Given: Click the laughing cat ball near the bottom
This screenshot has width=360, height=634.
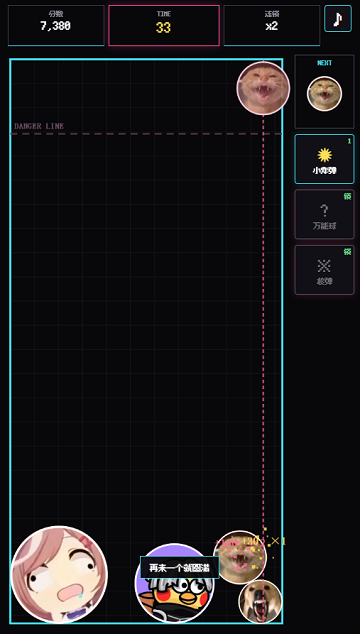Looking at the screenshot, I should click(240, 557).
